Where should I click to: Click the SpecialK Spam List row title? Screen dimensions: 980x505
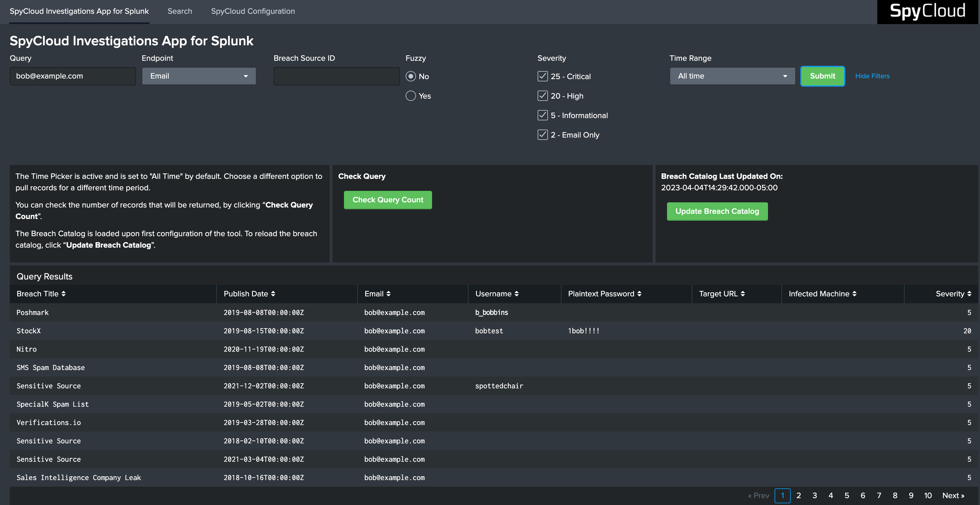coord(52,404)
